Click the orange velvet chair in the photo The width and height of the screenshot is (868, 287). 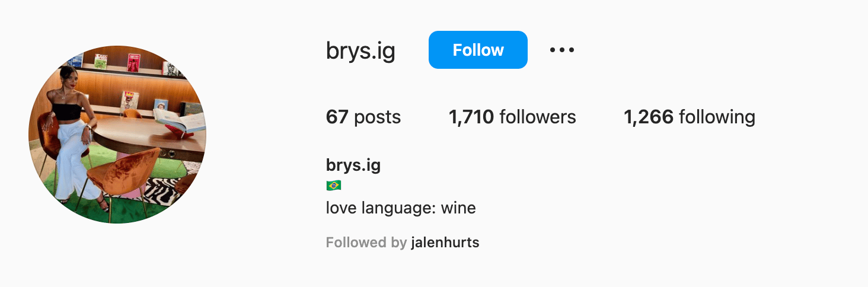[x=125, y=175]
